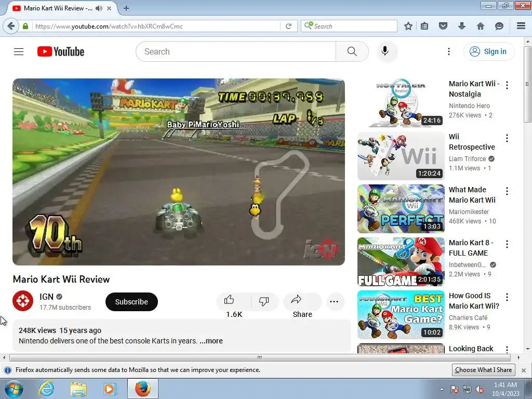
Task: Click the vertical page scrollbar thumb
Action: coord(528,85)
